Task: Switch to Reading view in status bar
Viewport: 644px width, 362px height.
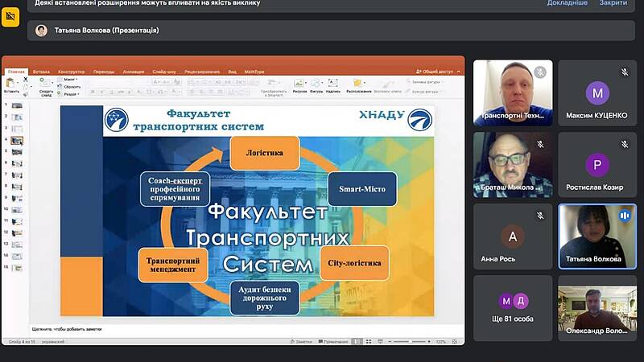Action: [x=380, y=341]
